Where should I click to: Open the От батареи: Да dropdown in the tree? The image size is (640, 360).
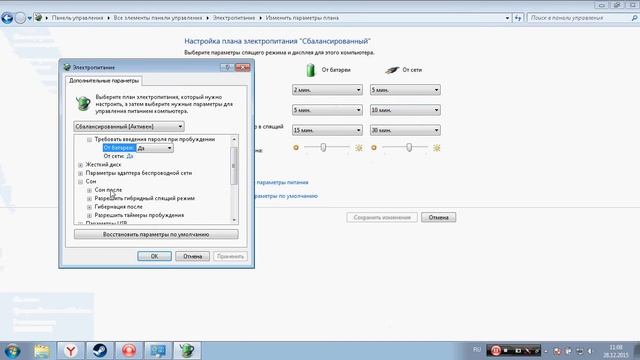point(155,148)
